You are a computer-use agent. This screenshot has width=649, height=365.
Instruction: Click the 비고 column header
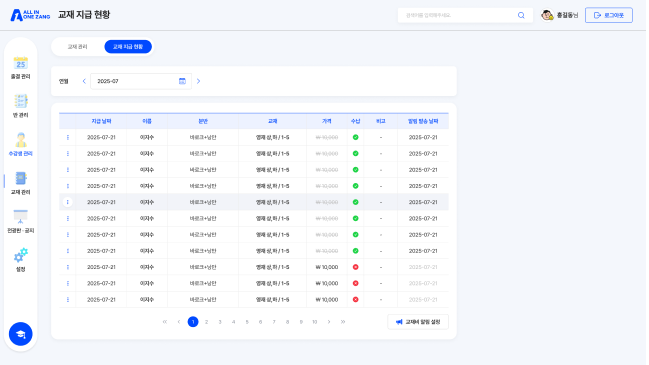click(381, 121)
